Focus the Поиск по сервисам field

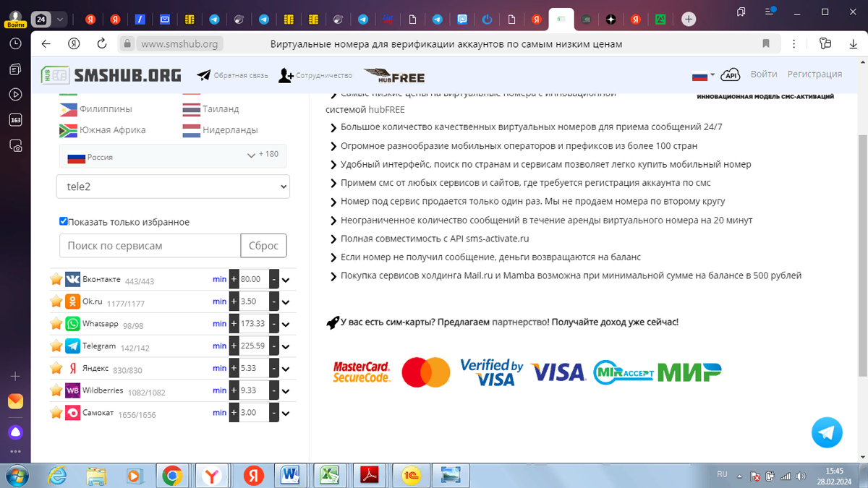[x=150, y=246]
